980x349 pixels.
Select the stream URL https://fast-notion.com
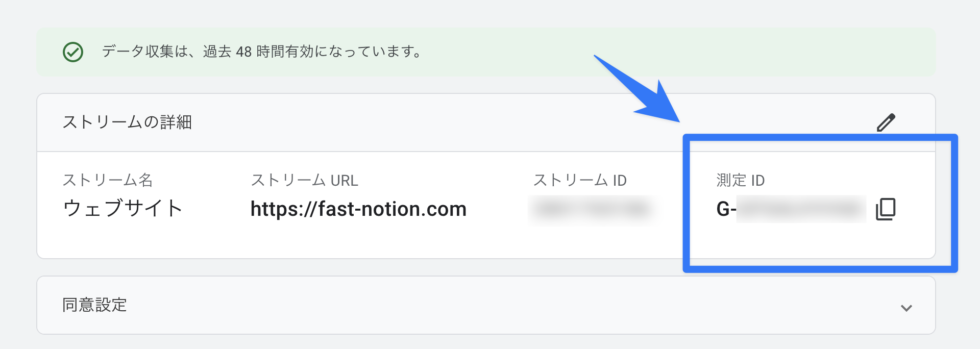(x=358, y=209)
